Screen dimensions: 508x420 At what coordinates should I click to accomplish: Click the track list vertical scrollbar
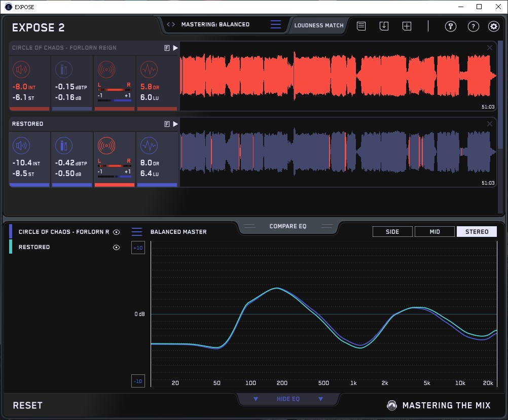(x=501, y=94)
